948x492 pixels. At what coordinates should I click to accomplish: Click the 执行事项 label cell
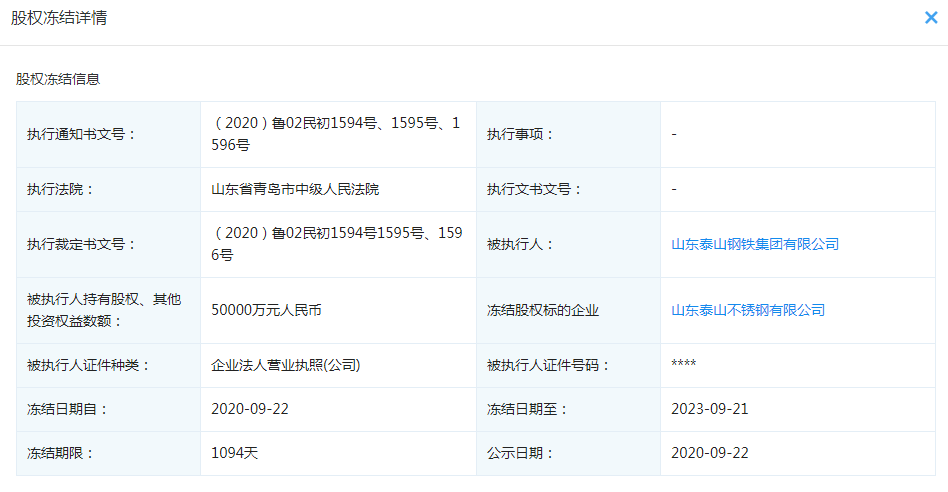(520, 134)
